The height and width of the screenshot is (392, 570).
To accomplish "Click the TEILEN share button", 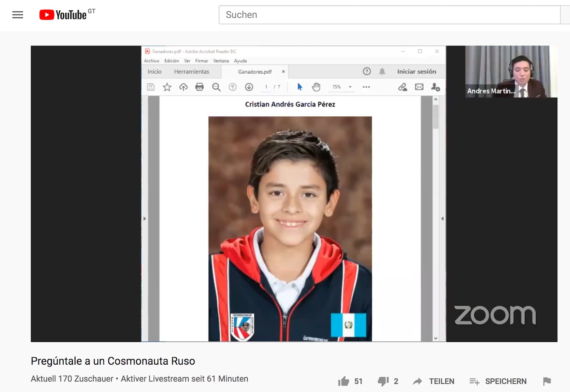I will tap(434, 381).
